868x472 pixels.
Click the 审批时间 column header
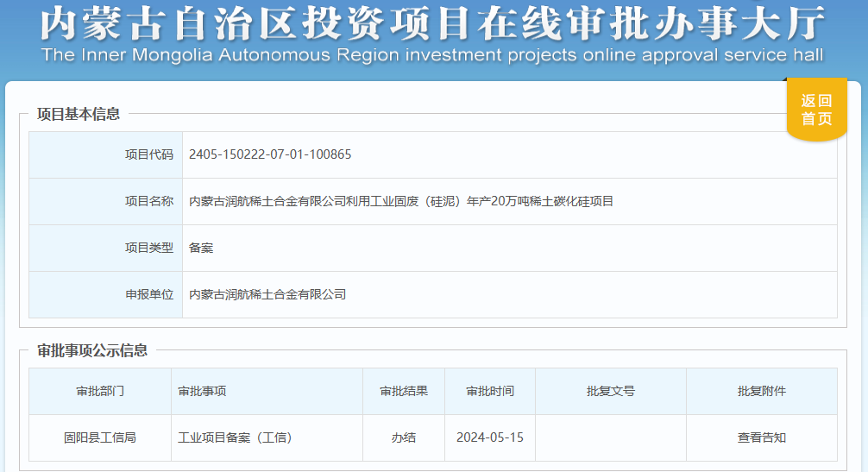pos(490,391)
